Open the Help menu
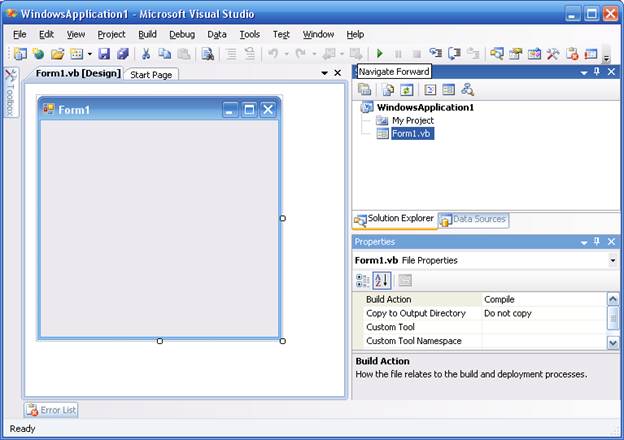The width and height of the screenshot is (624, 440). [x=355, y=35]
